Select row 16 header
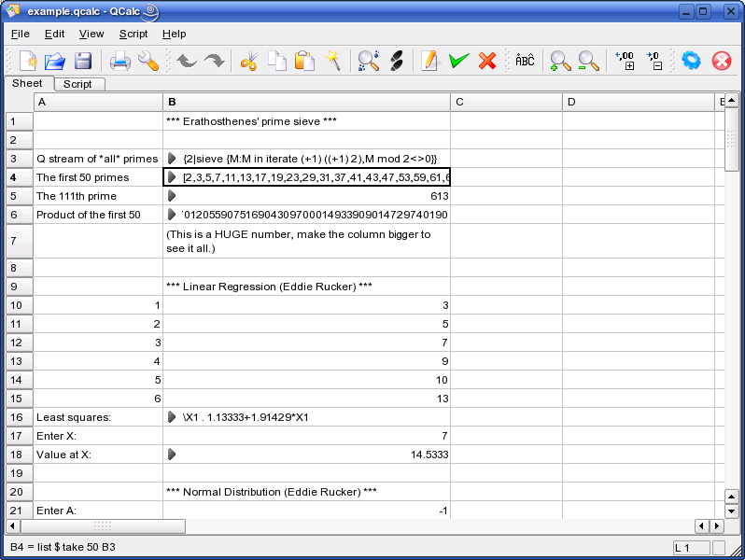 click(15, 417)
